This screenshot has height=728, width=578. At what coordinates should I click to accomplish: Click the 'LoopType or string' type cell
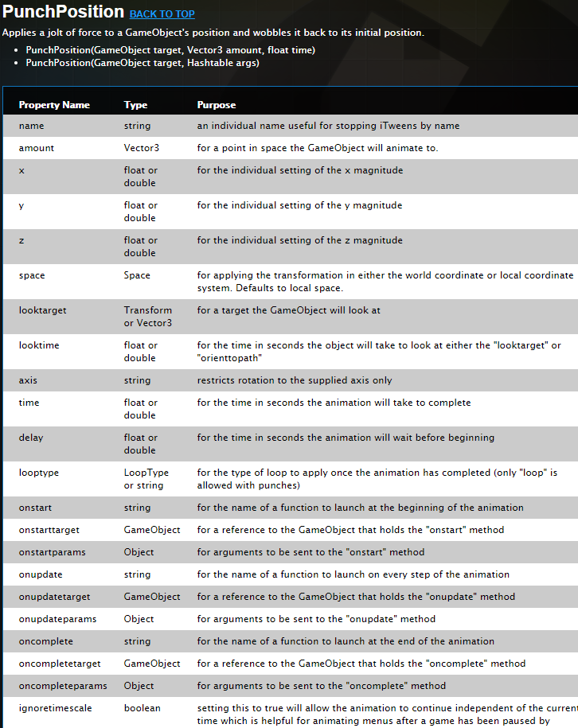coord(146,479)
